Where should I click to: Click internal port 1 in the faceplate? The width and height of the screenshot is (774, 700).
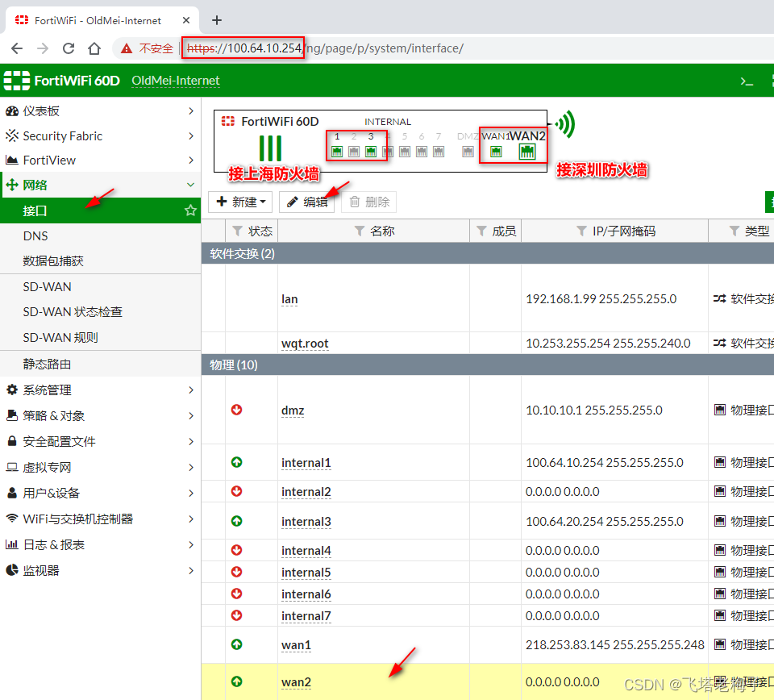337,152
